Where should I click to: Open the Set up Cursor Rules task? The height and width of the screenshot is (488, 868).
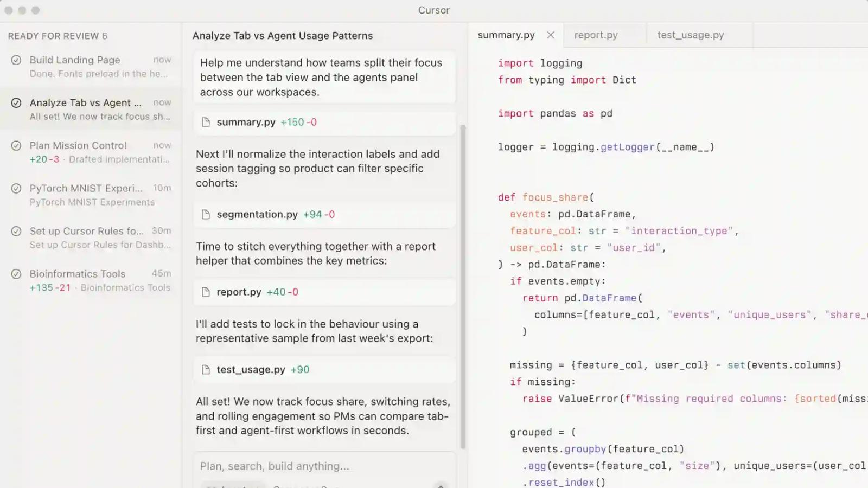click(x=91, y=238)
